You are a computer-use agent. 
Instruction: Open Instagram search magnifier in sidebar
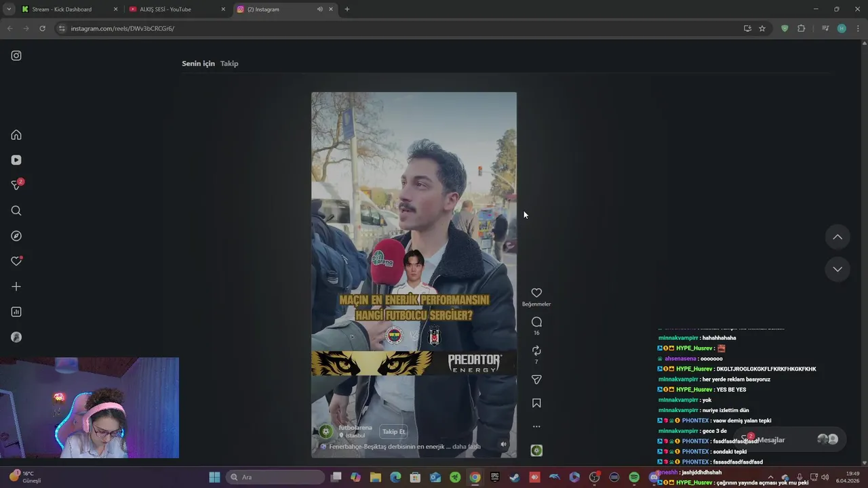16,211
